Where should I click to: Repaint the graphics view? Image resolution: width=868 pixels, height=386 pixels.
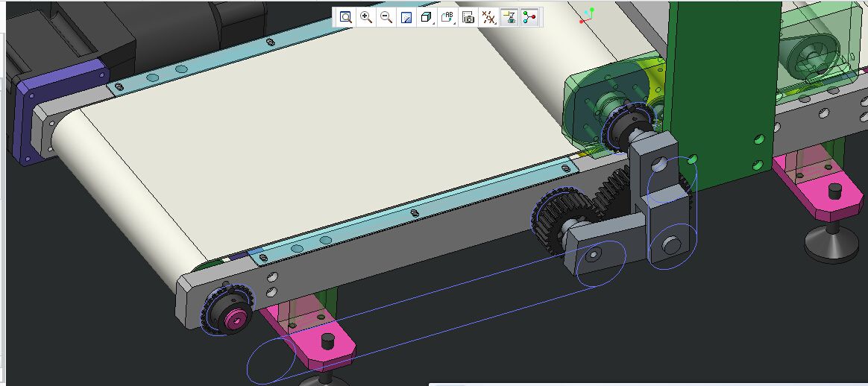click(x=406, y=17)
